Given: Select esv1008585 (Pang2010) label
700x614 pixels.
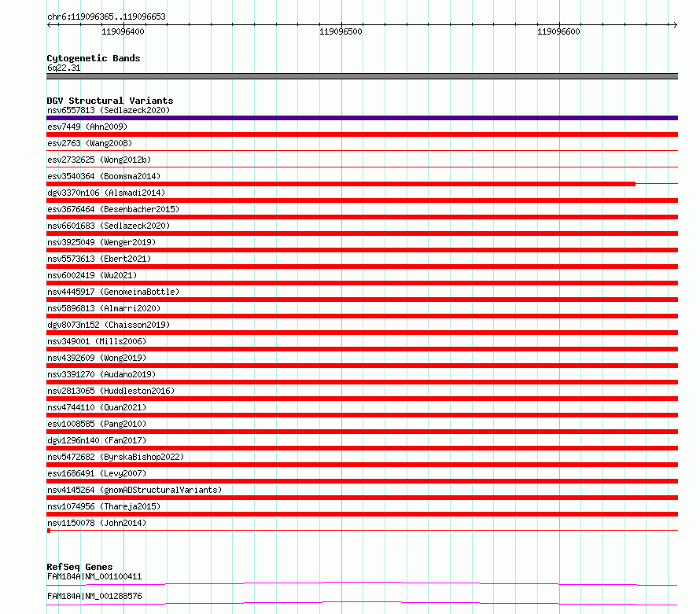Looking at the screenshot, I should (x=97, y=424).
